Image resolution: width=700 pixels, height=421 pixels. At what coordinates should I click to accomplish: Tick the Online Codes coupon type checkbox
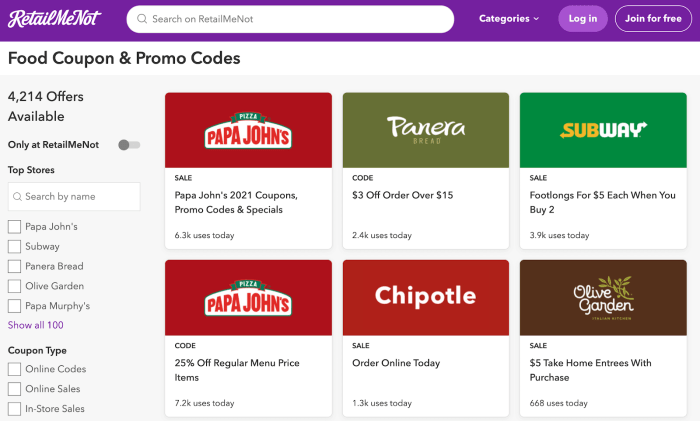15,369
